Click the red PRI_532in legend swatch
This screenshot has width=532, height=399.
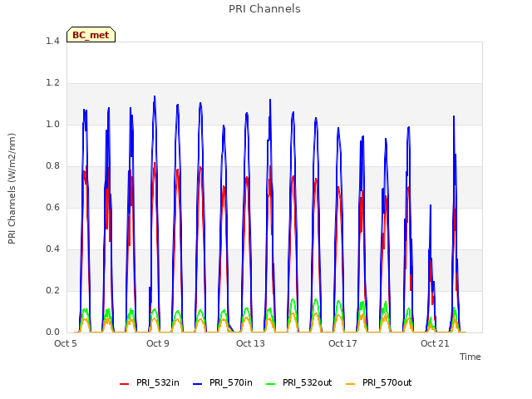tap(125, 384)
